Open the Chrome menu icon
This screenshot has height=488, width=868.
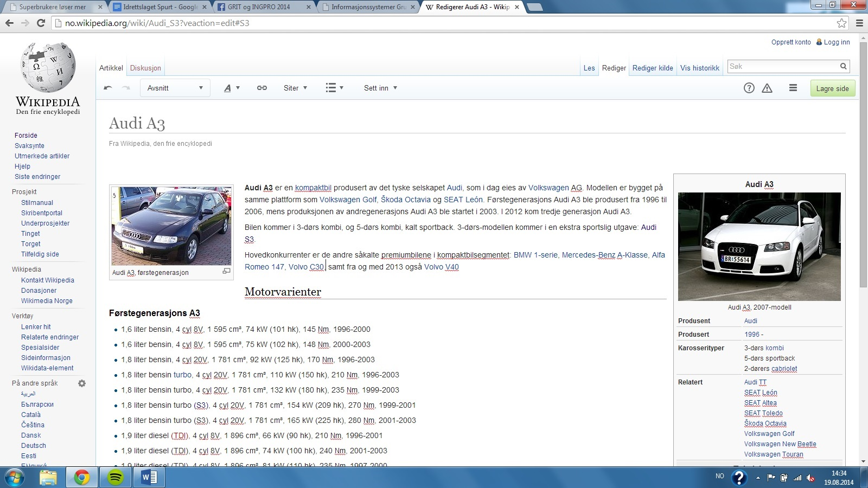859,23
